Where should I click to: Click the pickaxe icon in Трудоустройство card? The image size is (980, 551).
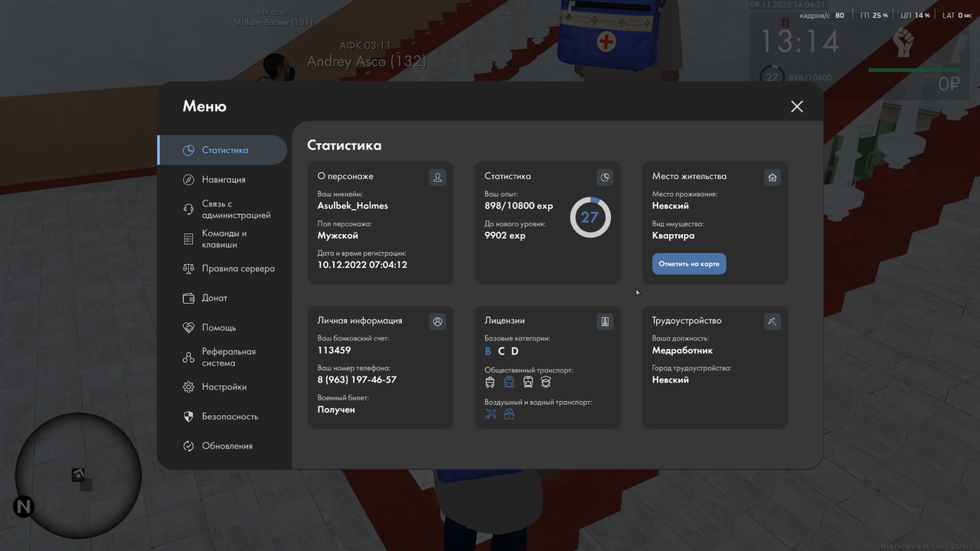pos(773,321)
